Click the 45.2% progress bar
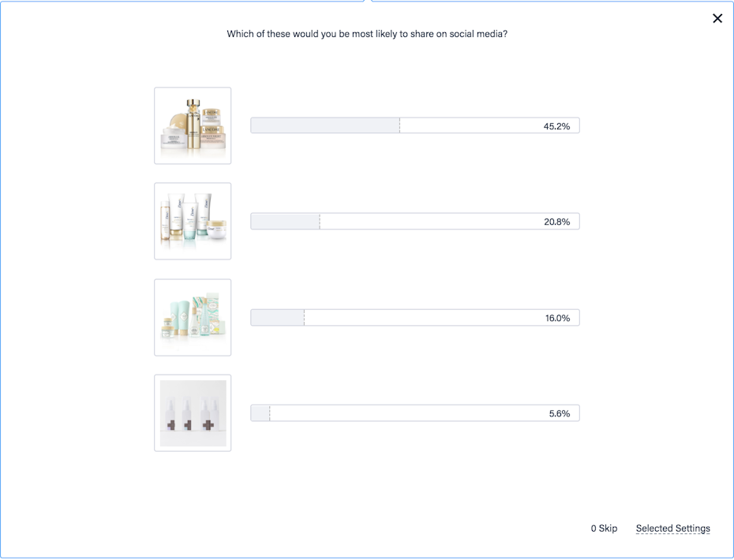 pos(414,125)
